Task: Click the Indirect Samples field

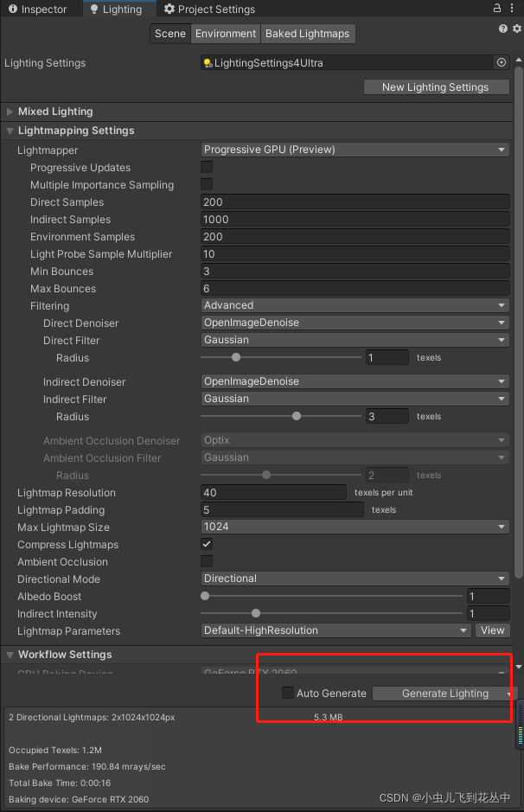Action: 355,219
